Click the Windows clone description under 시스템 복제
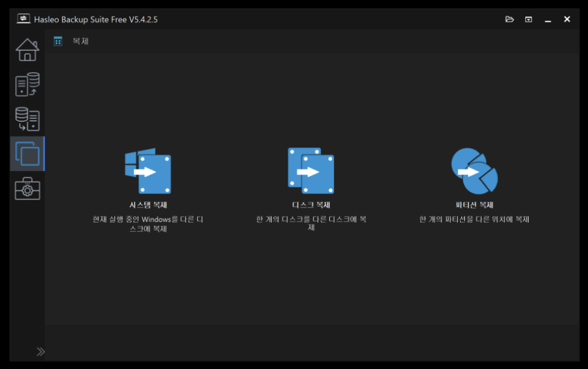Image resolution: width=588 pixels, height=369 pixels. 149,224
